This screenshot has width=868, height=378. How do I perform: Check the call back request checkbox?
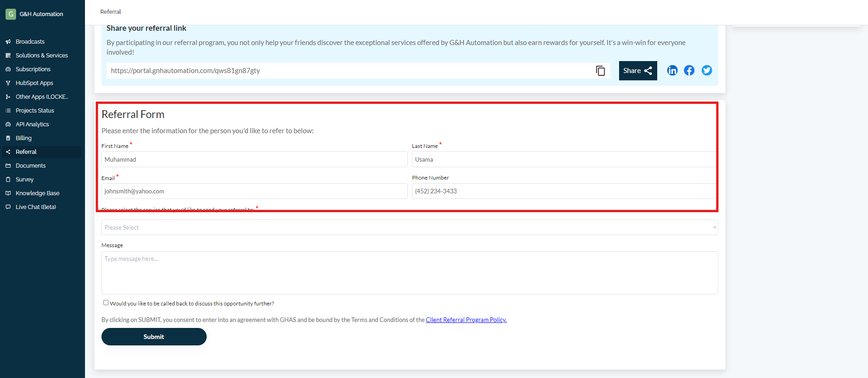[106, 303]
